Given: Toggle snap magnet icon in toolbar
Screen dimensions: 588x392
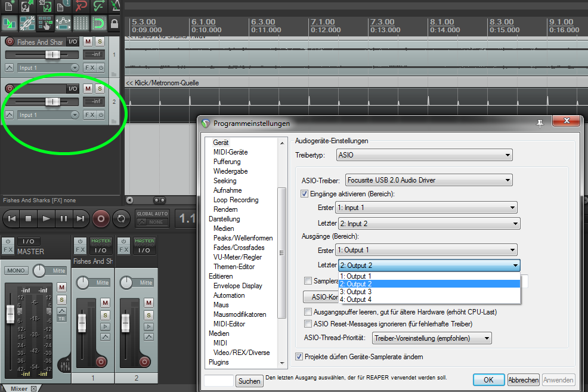Looking at the screenshot, I should coord(98,24).
